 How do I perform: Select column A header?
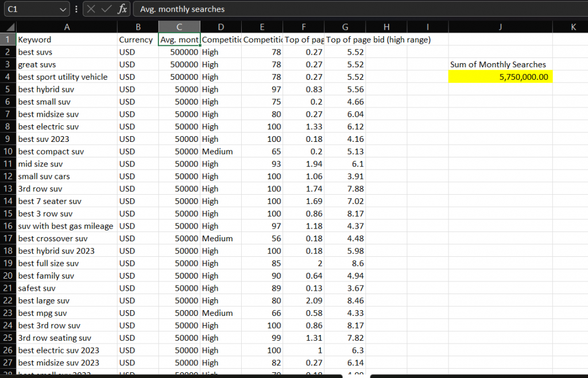click(67, 26)
